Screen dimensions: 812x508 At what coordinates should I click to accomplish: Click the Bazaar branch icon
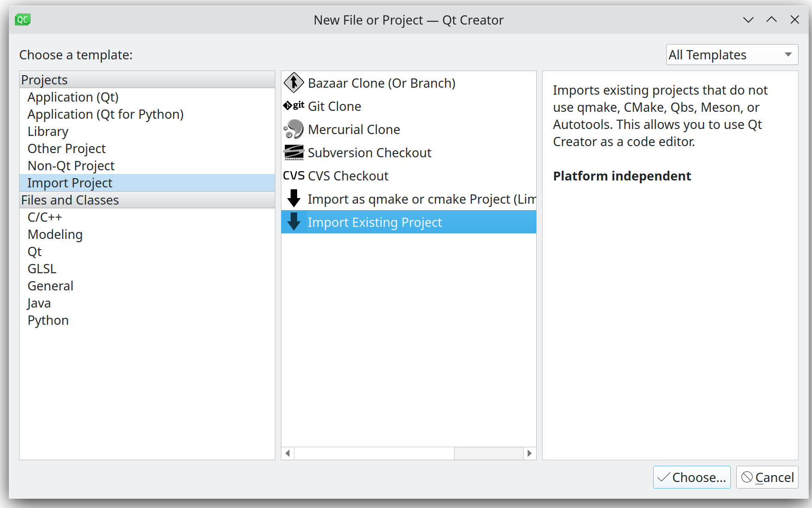[293, 83]
